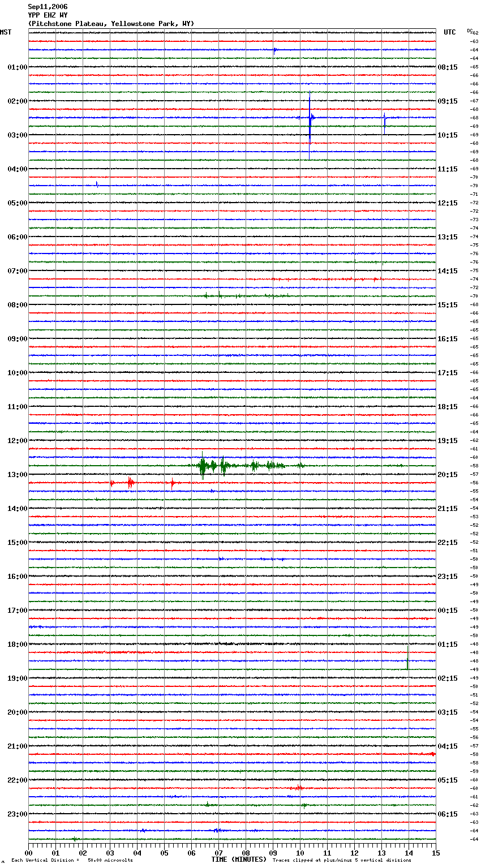Click the 19:15 UTC time label
Image resolution: width=481 pixels, height=868 pixels.
tap(448, 441)
